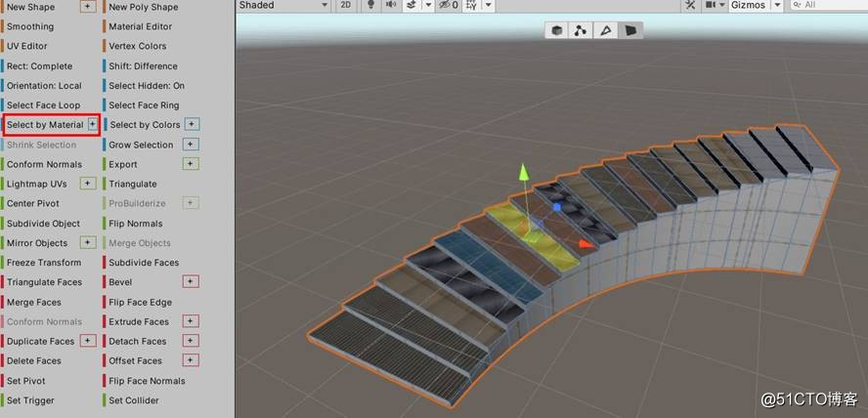Select ProBuilder Edge selection mode
The image size is (868, 418).
coord(606,30)
